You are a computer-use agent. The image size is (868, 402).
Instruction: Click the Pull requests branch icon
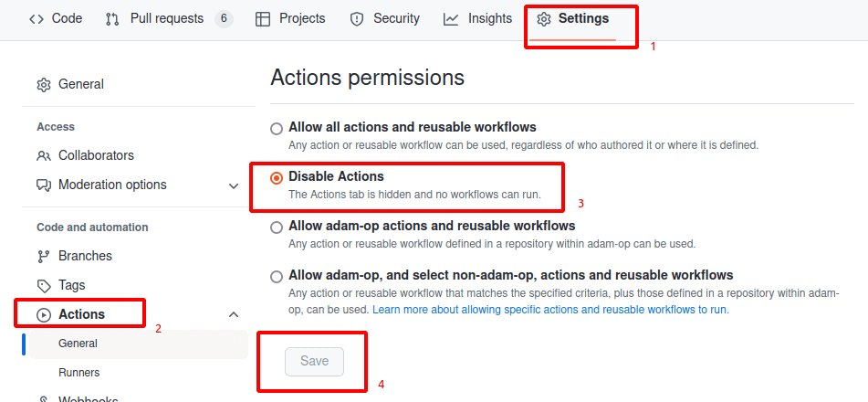112,19
